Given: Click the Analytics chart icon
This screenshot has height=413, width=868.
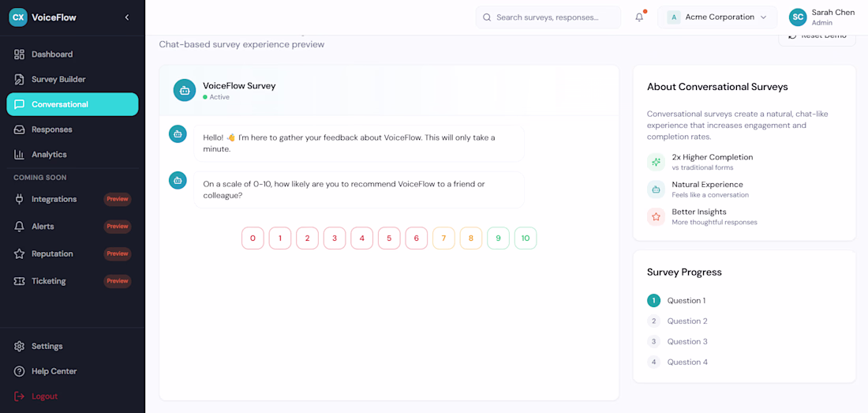Looking at the screenshot, I should point(19,155).
